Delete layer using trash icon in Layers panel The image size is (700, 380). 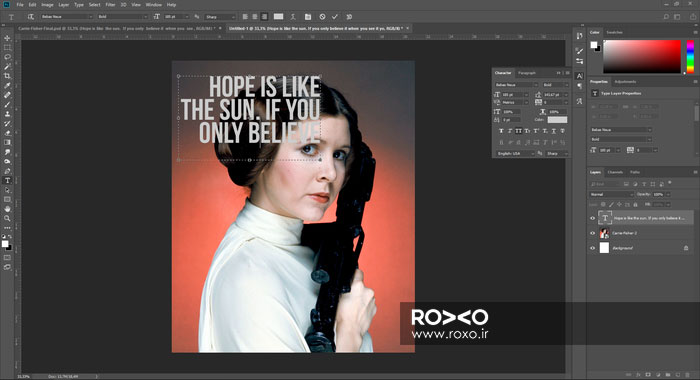pos(688,375)
